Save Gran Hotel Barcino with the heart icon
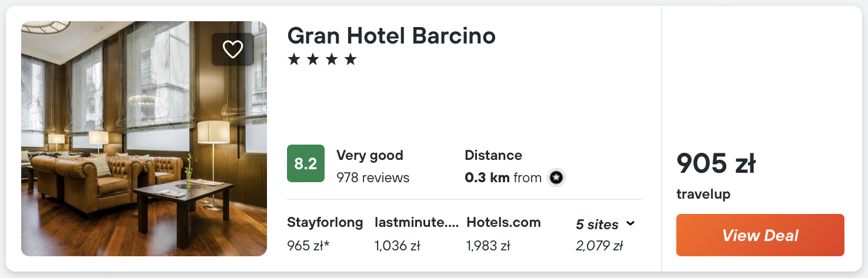Image resolution: width=868 pixels, height=278 pixels. coord(233,49)
